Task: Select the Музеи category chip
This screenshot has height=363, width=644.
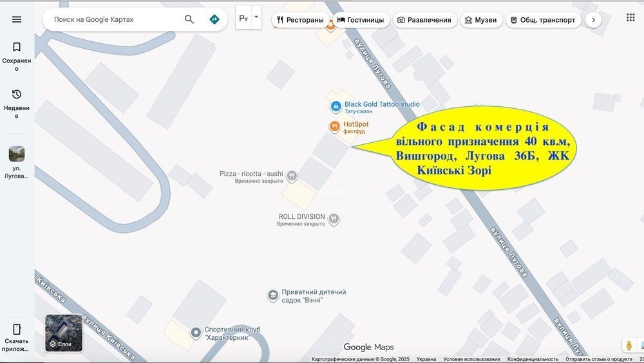Action: point(480,20)
